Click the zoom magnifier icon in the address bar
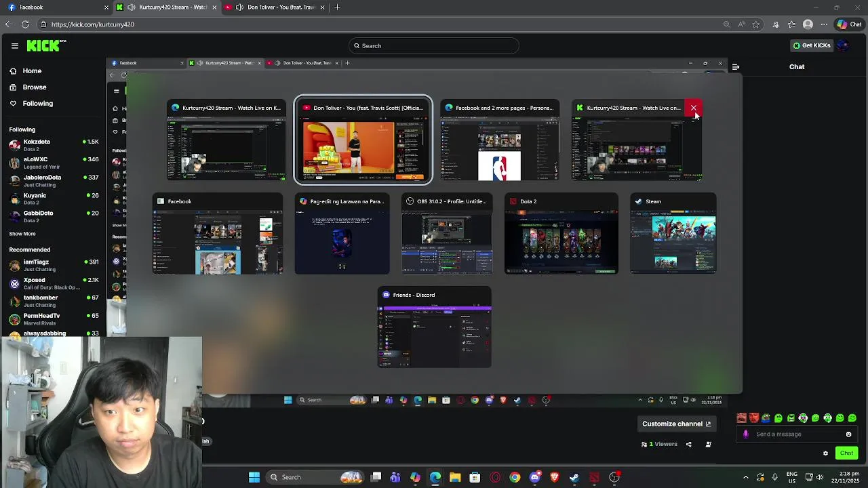The width and height of the screenshot is (868, 488). point(727,24)
